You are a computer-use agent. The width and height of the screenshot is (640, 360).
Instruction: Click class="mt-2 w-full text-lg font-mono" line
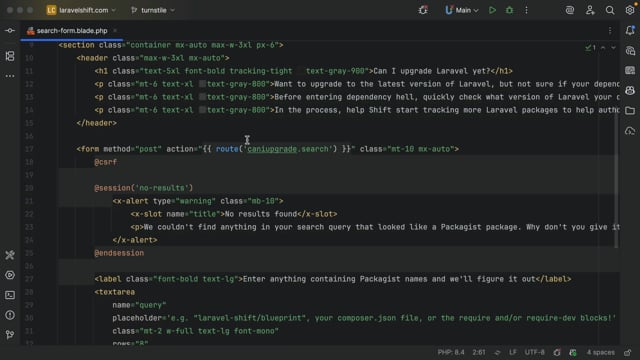[196, 331]
